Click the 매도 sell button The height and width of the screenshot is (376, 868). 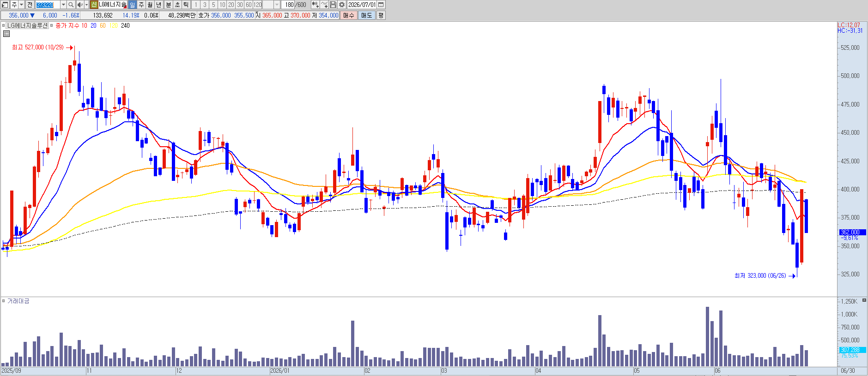(367, 15)
